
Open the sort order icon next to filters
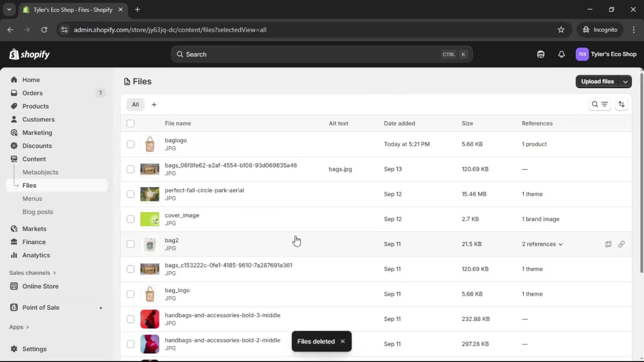(x=622, y=104)
